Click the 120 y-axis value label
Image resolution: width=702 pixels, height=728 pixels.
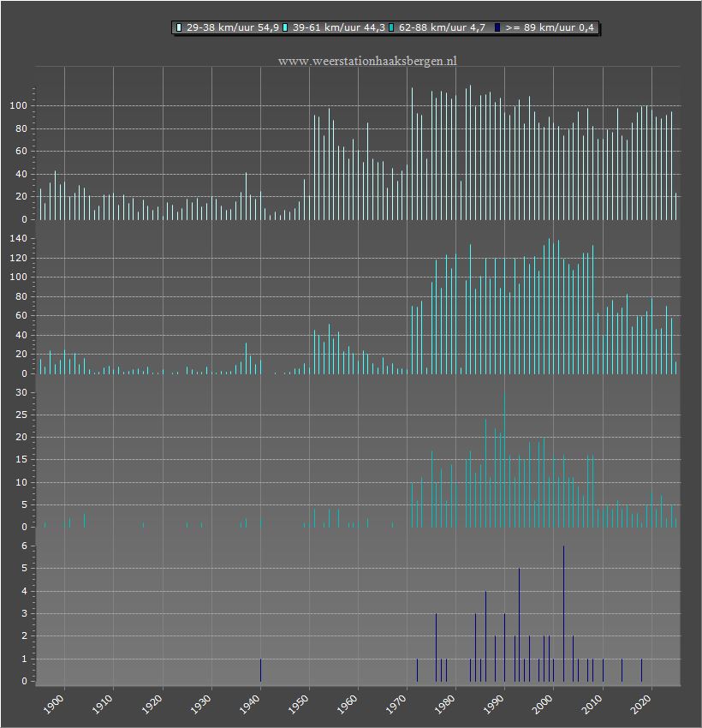19,258
